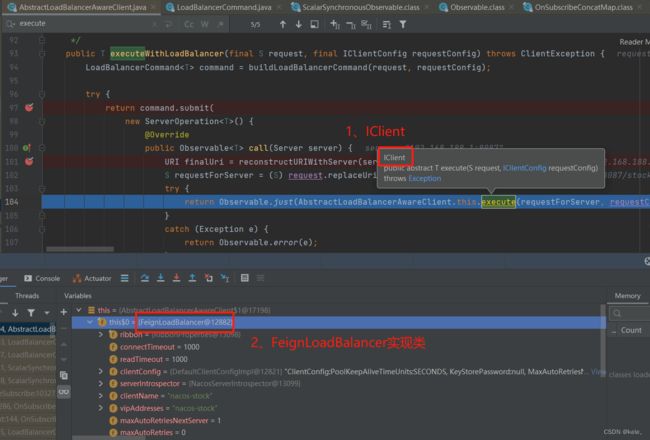Collapse the 'this' variable node
This screenshot has height=440, width=650.
click(79, 310)
